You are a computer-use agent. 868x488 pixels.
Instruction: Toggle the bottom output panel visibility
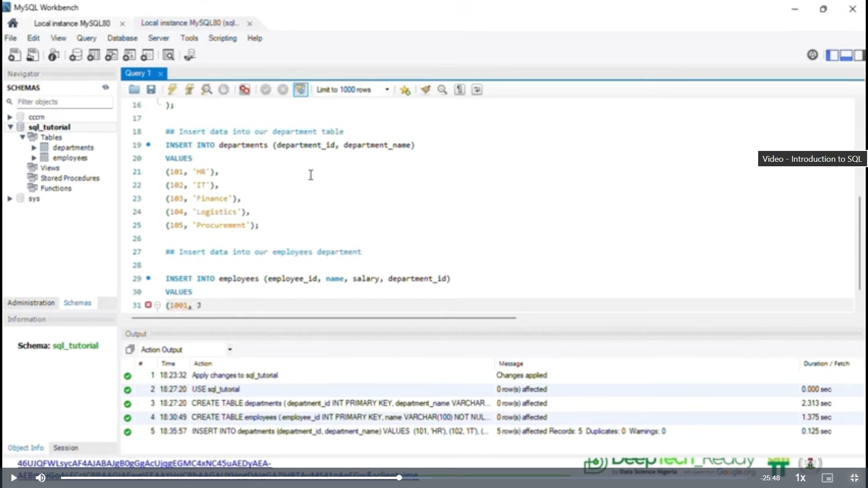pyautogui.click(x=846, y=55)
